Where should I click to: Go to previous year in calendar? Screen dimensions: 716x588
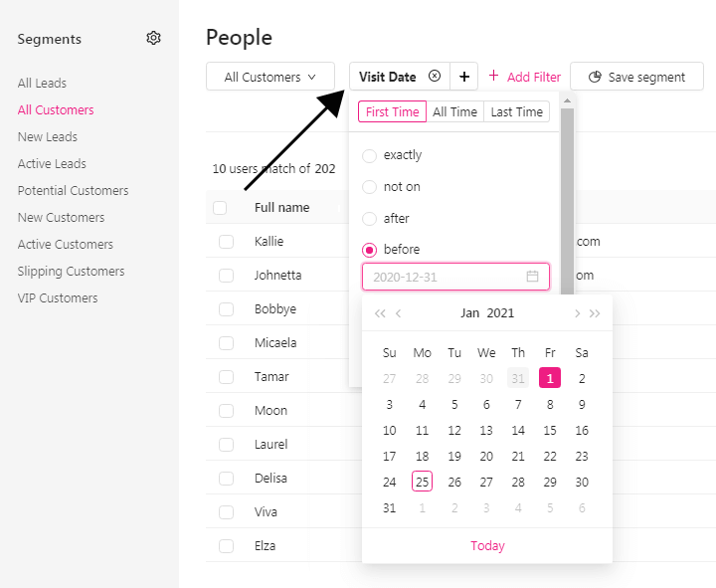(x=380, y=313)
